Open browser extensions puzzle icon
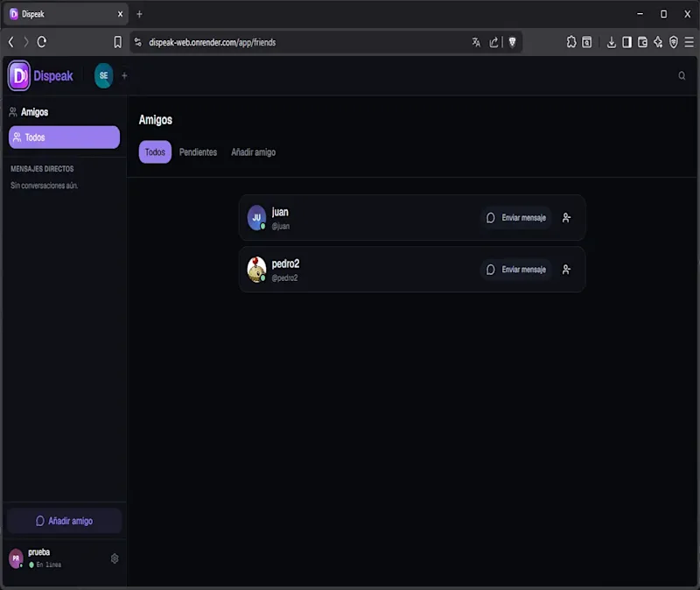The image size is (700, 590). (571, 42)
